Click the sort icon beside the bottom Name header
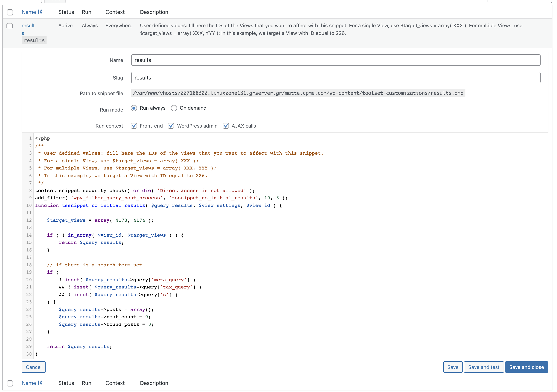 (x=40, y=383)
